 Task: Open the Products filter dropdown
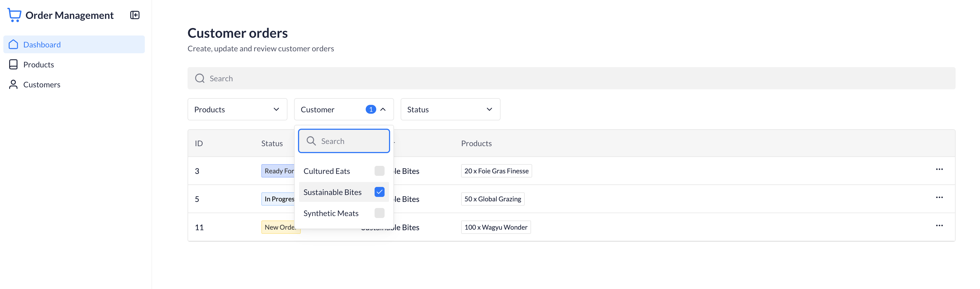tap(237, 109)
